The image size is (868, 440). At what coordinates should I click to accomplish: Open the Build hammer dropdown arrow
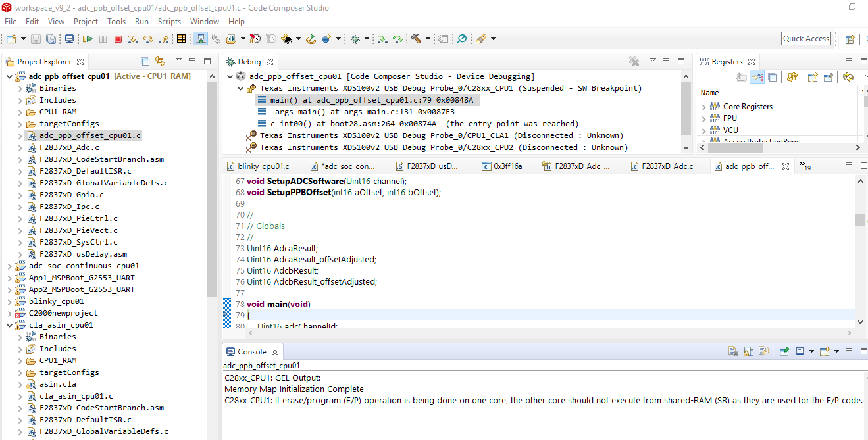428,39
